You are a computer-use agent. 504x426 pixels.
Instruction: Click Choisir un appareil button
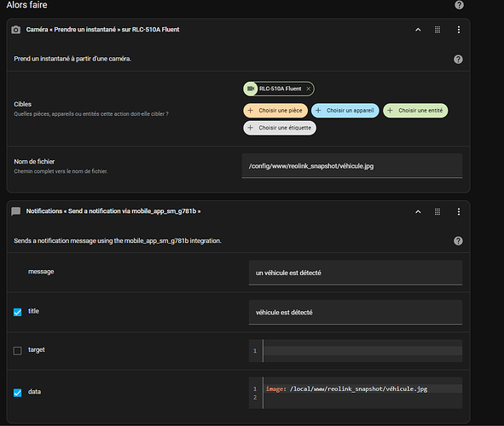345,111
